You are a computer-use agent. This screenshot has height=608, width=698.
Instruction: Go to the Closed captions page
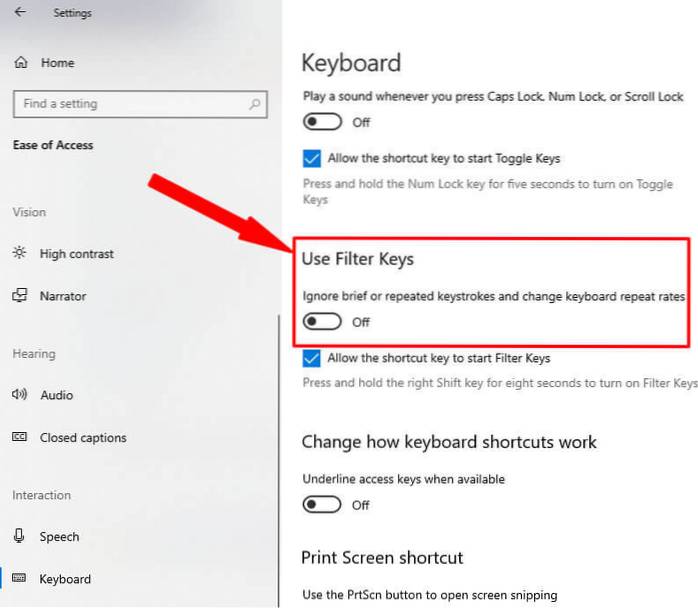(83, 438)
